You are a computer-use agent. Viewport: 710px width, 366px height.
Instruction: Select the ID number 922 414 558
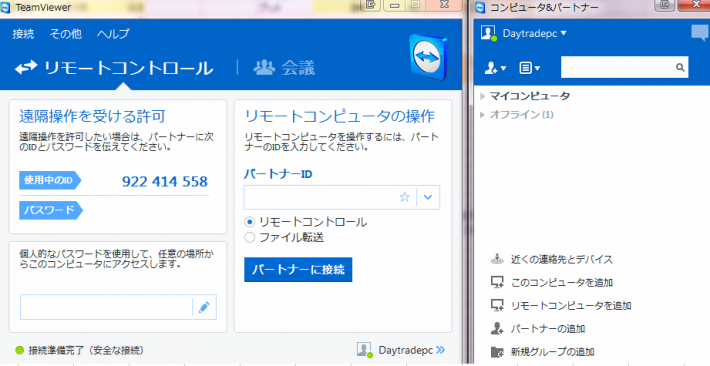[x=165, y=182]
